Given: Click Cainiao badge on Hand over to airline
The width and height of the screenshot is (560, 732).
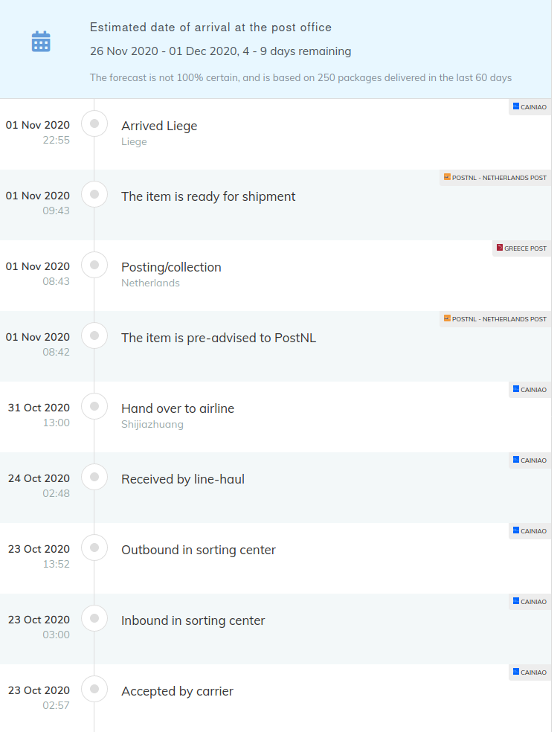Looking at the screenshot, I should (x=530, y=389).
